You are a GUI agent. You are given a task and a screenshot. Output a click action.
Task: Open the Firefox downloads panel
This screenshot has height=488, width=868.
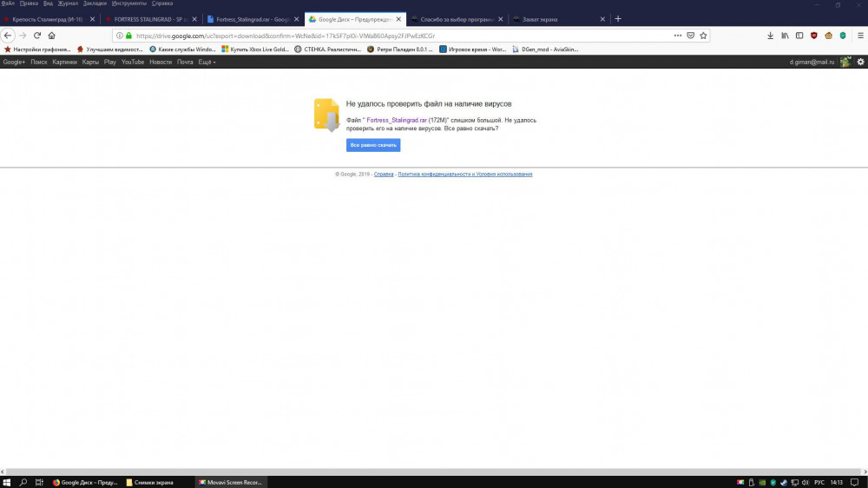point(770,36)
